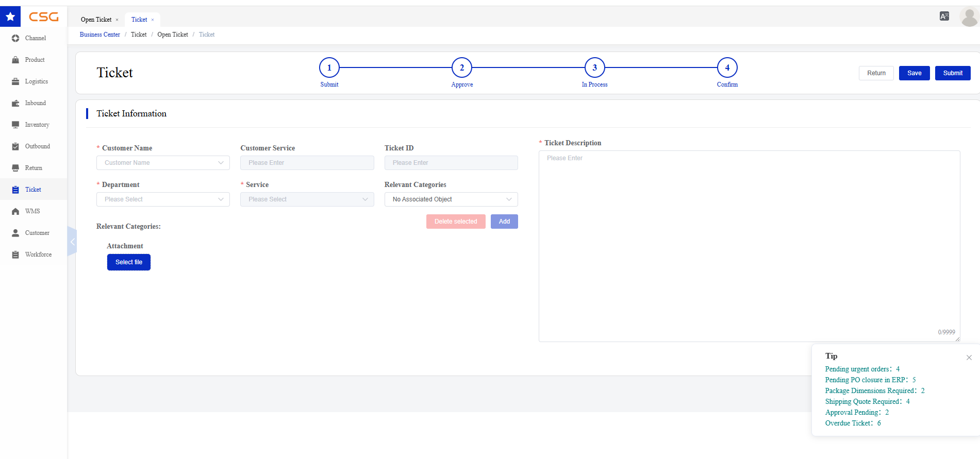Click the CSG logo
980x459 pixels.
click(x=44, y=17)
